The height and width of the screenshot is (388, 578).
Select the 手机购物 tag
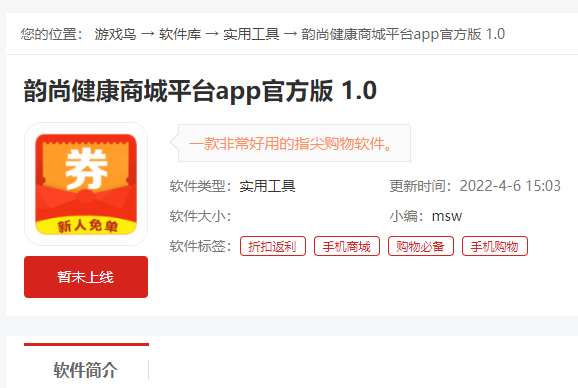(495, 246)
